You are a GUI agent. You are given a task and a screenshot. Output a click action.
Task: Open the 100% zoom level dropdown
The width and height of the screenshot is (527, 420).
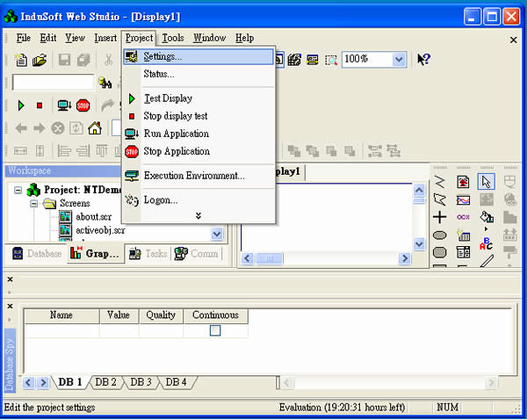point(399,60)
